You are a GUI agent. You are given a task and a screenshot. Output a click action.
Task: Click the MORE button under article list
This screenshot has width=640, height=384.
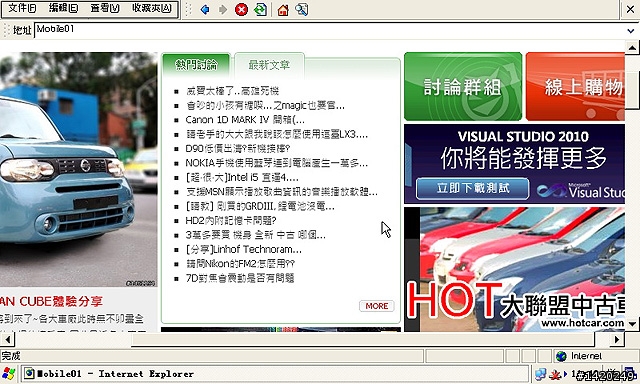377,306
